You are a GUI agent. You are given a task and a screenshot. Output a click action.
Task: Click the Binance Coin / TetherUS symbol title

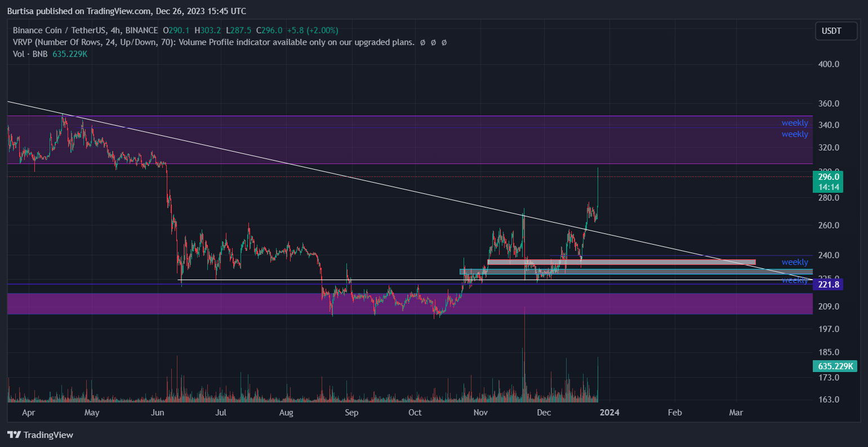pyautogui.click(x=85, y=30)
